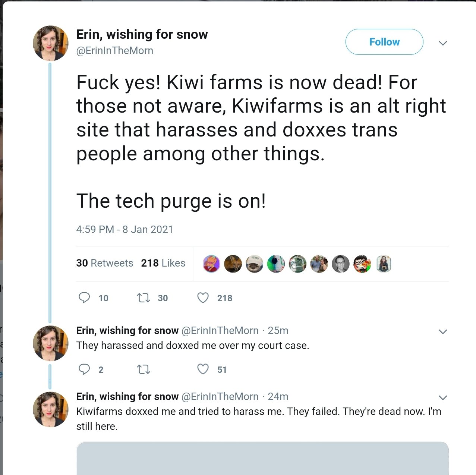476x475 pixels.
Task: Reply to the court case tweet
Action: click(x=84, y=369)
